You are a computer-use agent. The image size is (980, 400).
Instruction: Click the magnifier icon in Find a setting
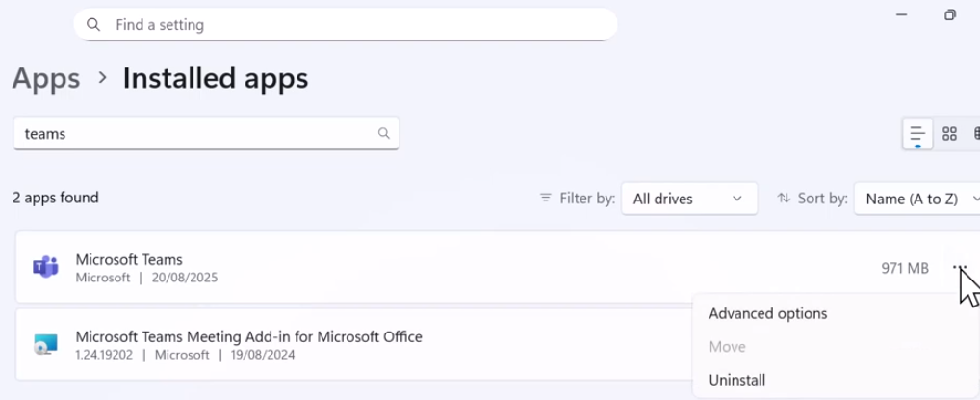point(93,24)
